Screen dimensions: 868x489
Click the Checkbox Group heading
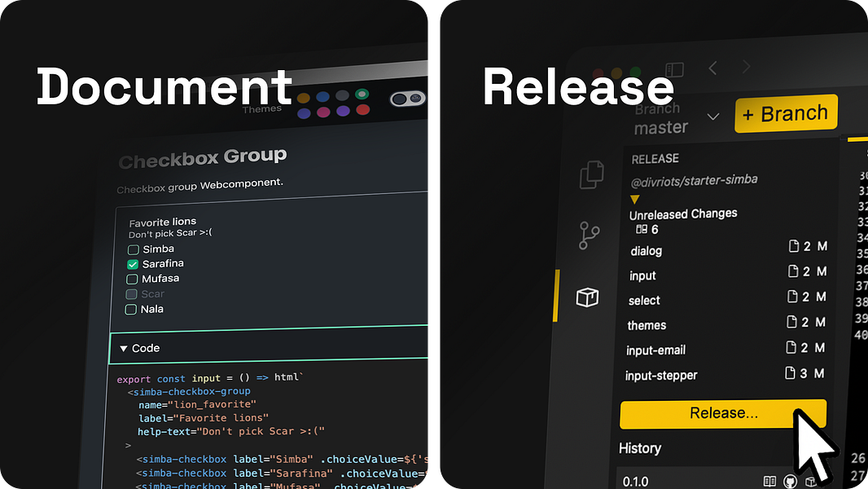pos(203,158)
